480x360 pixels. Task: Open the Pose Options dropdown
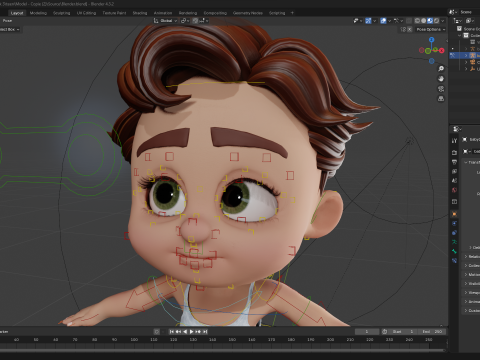430,29
